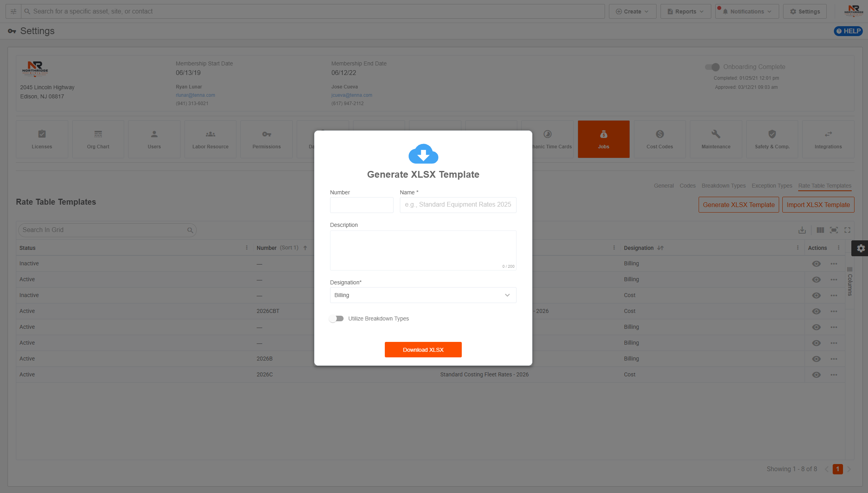Open Designation column menu dots
The width and height of the screenshot is (868, 493).
pyautogui.click(x=798, y=248)
